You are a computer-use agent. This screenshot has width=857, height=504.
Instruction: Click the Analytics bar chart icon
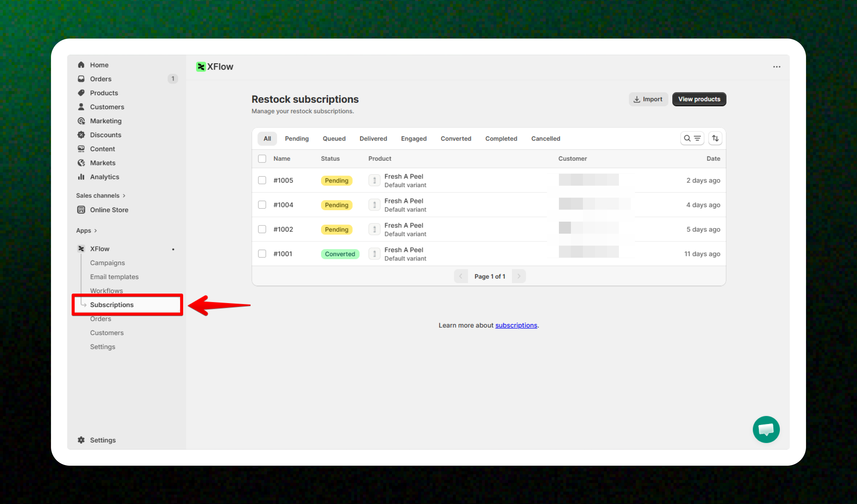tap(81, 177)
